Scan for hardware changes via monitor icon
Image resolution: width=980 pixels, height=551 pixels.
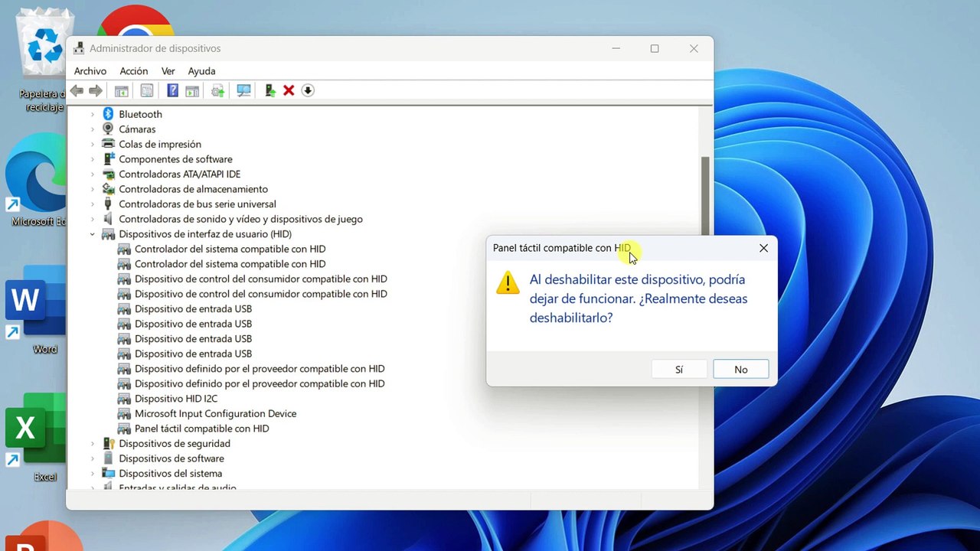point(243,90)
